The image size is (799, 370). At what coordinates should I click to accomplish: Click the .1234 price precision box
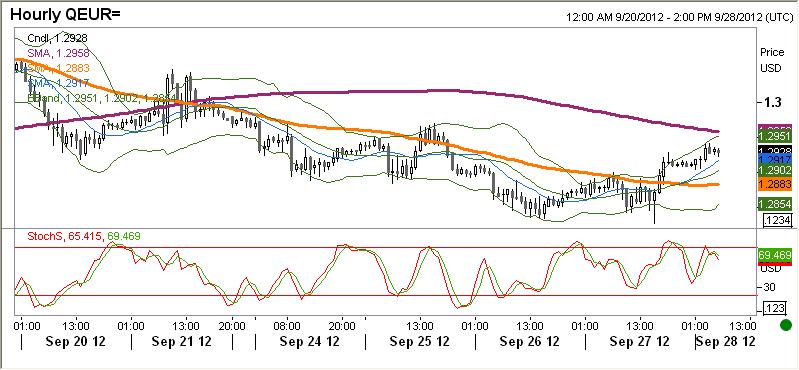(778, 221)
